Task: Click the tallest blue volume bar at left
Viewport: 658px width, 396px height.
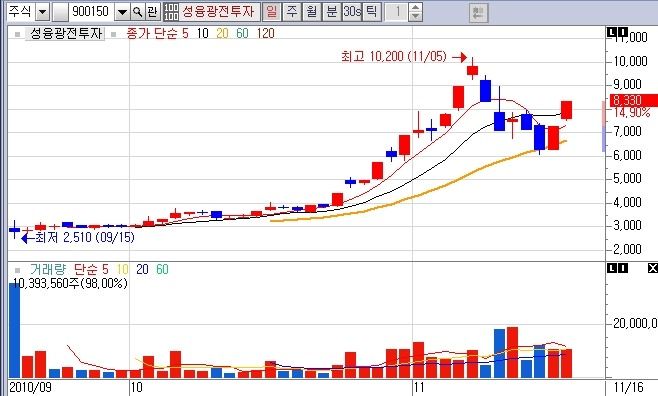Action: tap(15, 330)
